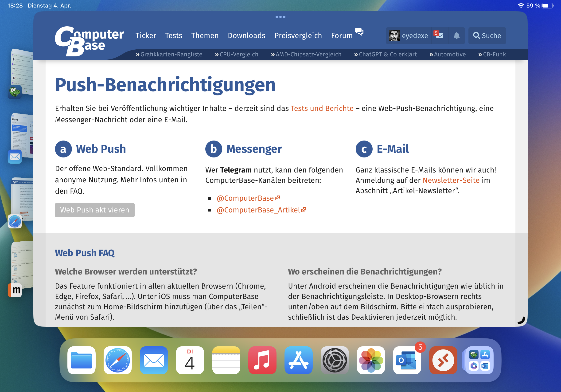
Task: Click the ComputerBase logo
Action: [x=89, y=41]
